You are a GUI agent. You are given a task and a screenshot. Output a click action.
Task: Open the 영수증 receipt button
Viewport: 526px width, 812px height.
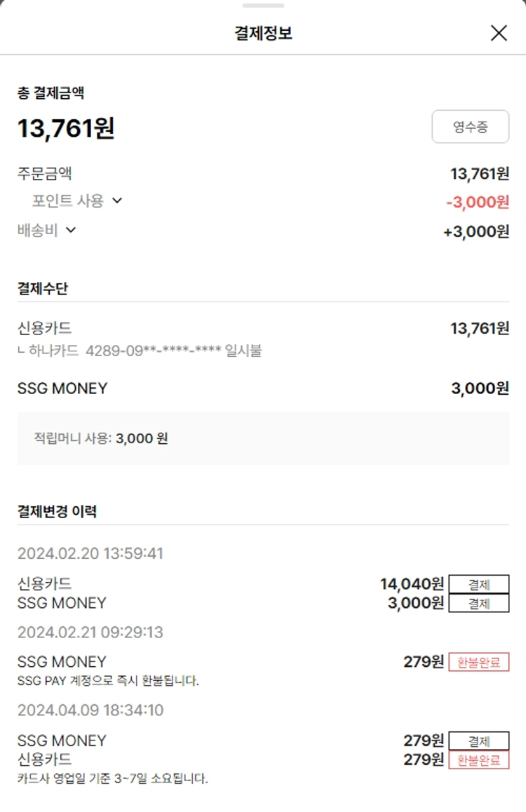[470, 127]
